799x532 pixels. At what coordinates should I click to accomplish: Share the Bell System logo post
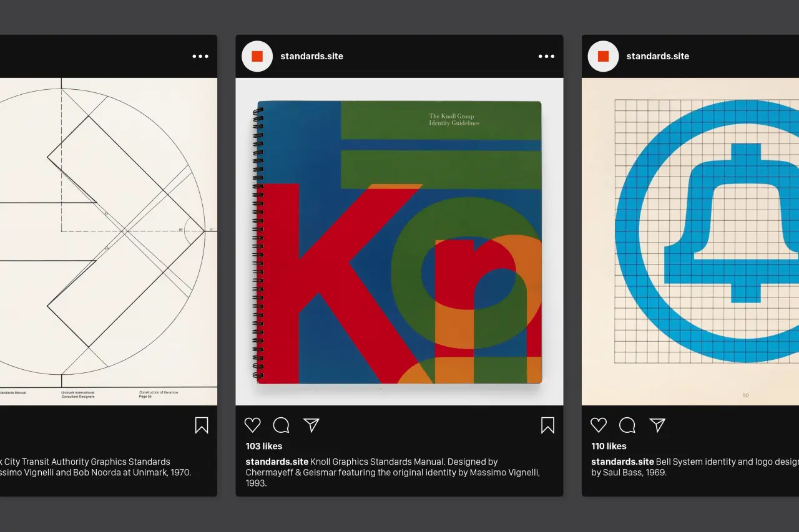[657, 425]
